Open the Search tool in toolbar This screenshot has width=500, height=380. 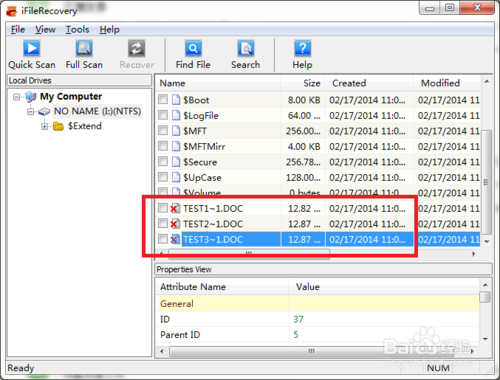pyautogui.click(x=246, y=55)
